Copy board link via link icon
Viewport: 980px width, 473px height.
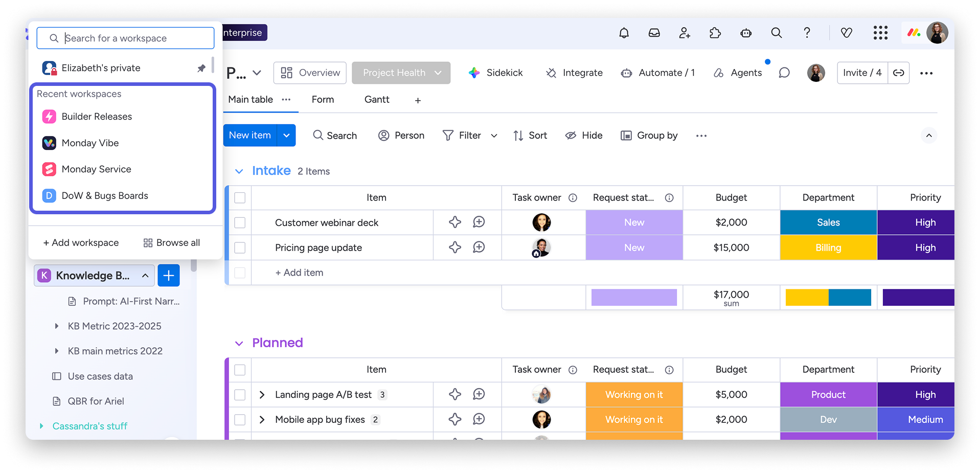[898, 73]
